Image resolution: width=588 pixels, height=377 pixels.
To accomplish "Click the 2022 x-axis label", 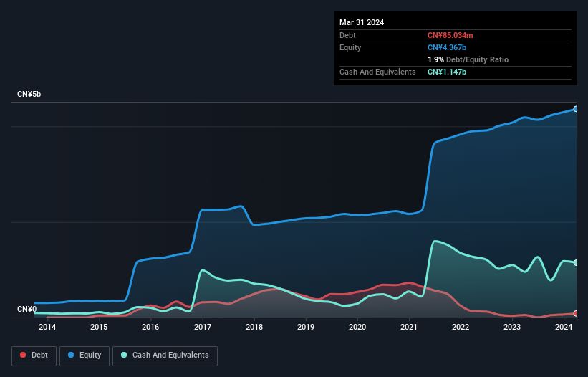I will pos(461,327).
